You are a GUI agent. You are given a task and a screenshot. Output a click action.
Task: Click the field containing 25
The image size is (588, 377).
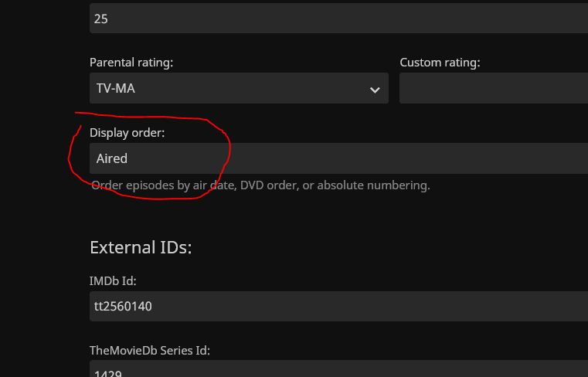coord(340,19)
